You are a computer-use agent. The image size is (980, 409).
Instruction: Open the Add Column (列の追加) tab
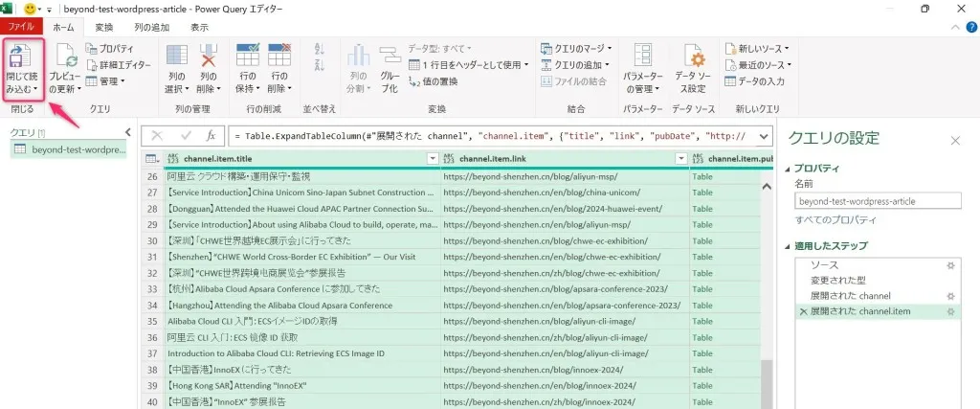pos(151,28)
